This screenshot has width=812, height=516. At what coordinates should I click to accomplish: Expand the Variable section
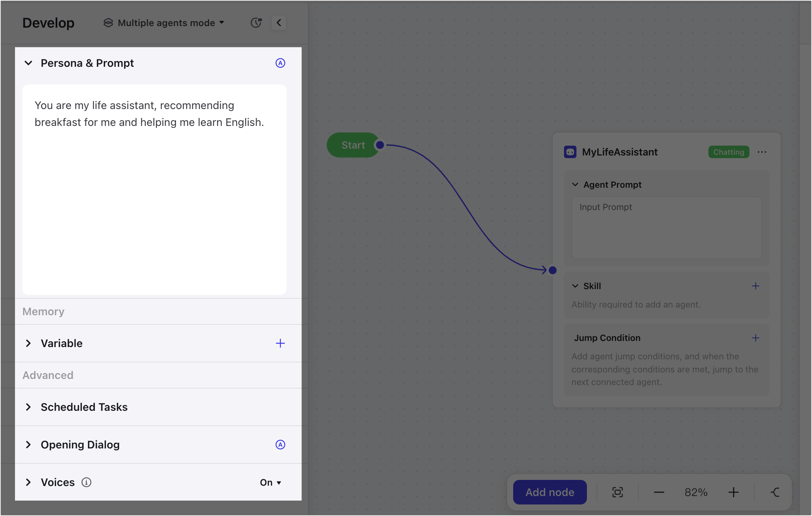point(28,343)
